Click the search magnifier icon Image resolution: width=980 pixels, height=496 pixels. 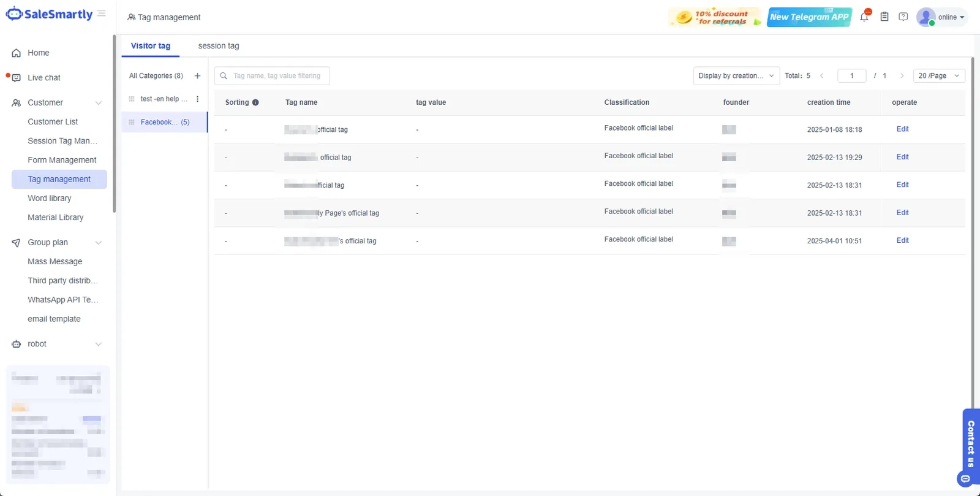click(224, 76)
